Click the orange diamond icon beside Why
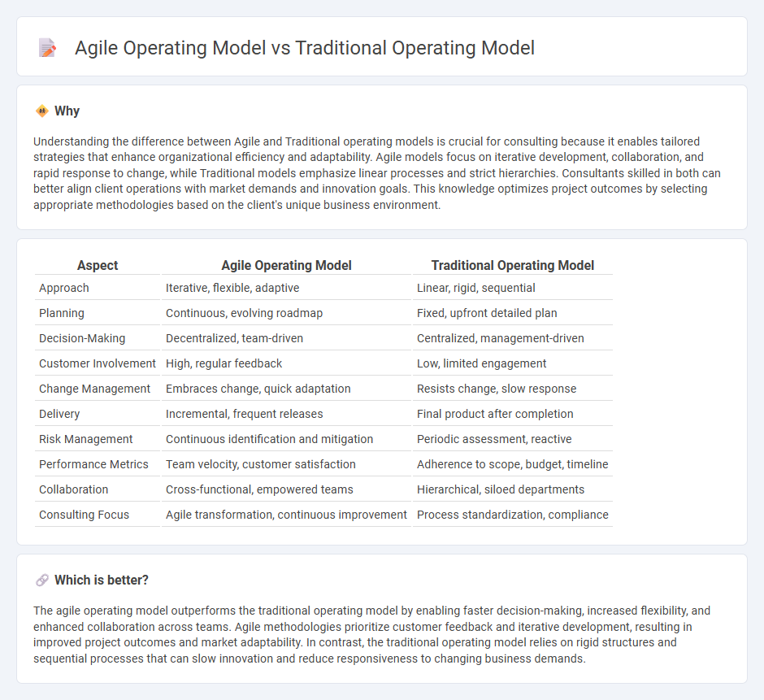764x700 pixels. [x=42, y=111]
